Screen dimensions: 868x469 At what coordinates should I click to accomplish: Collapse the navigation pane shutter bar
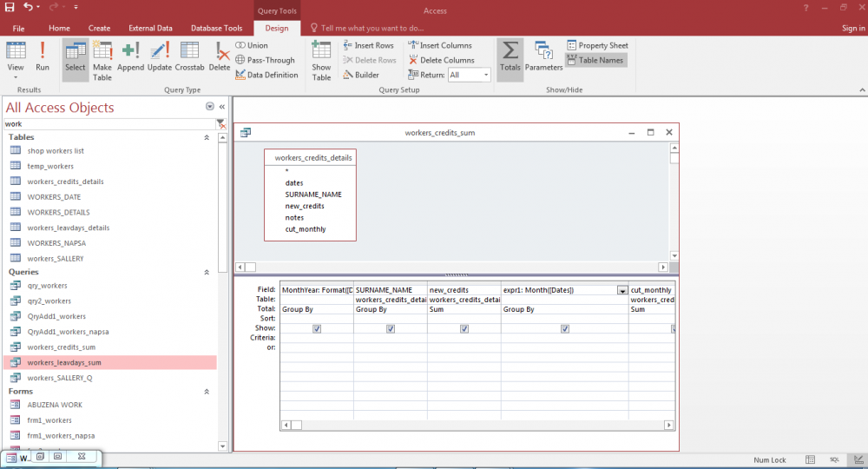click(222, 107)
